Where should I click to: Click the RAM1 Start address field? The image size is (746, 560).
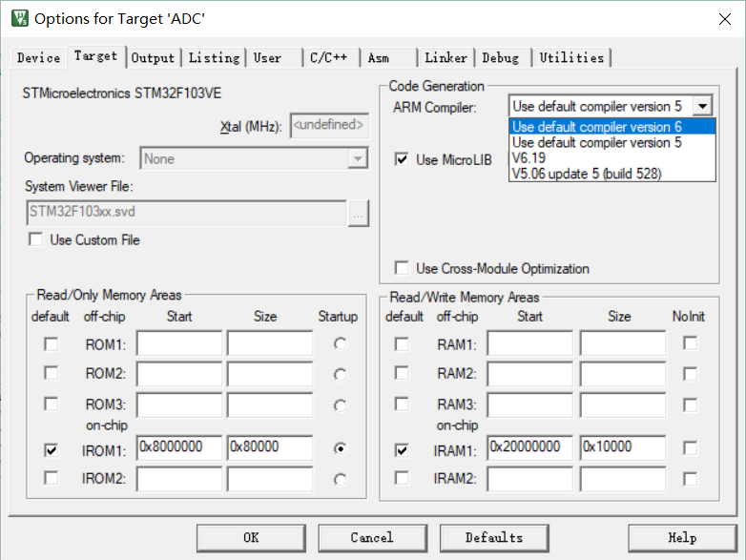(x=530, y=343)
